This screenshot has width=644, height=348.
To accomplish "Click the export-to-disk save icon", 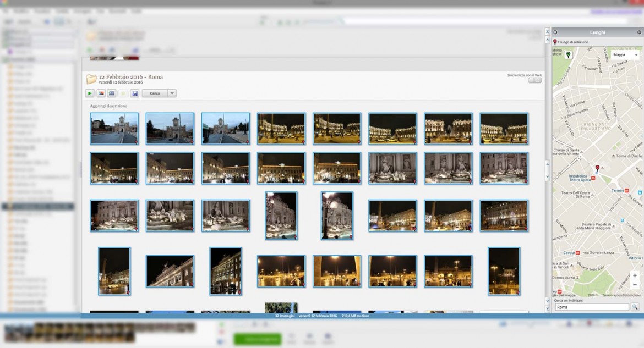I will pos(135,93).
